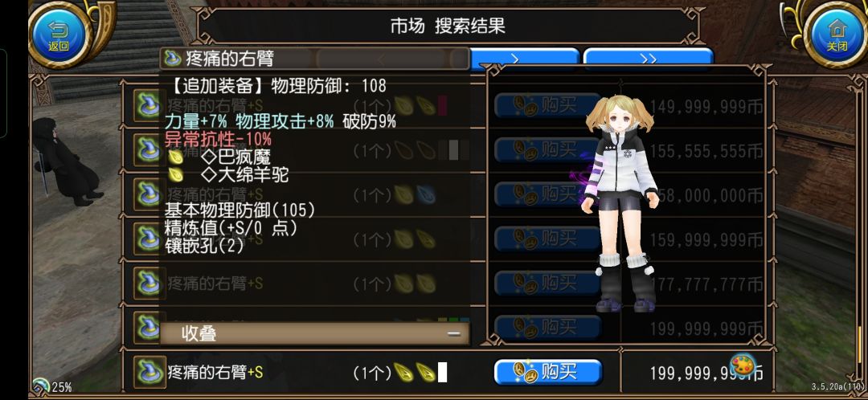
Task: Tap the 返回 back button
Action: [59, 35]
